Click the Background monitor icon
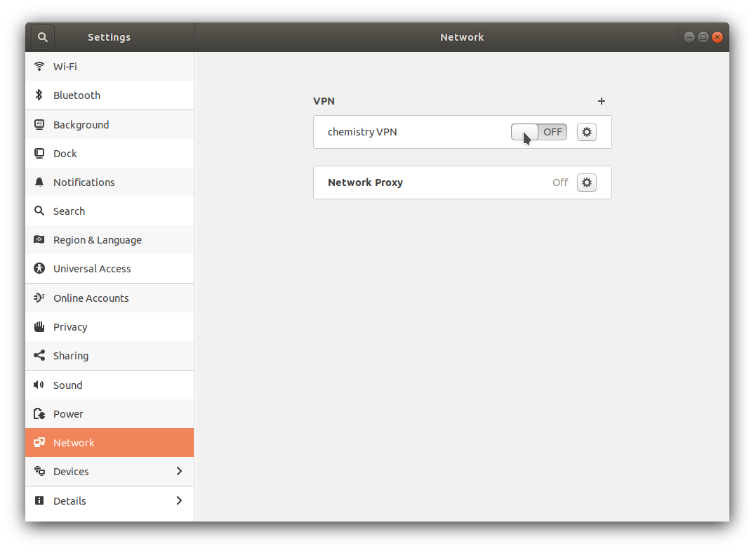 tap(39, 124)
